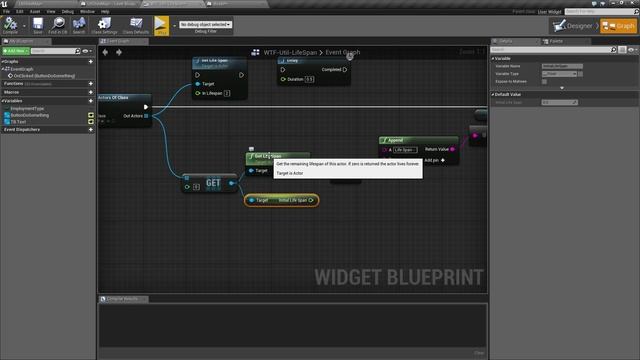Click the Return Value pin on Append
Screen dimensions: 640x360
(453, 149)
